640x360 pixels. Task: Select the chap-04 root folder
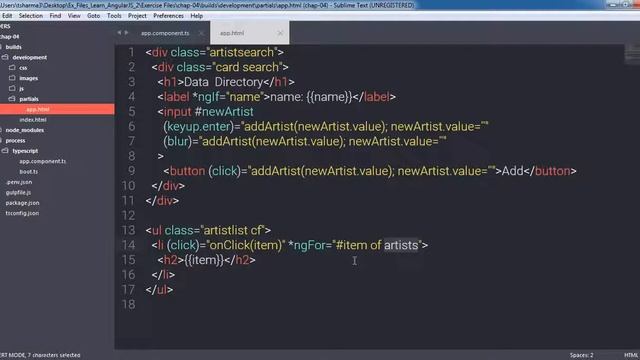[x=10, y=37]
